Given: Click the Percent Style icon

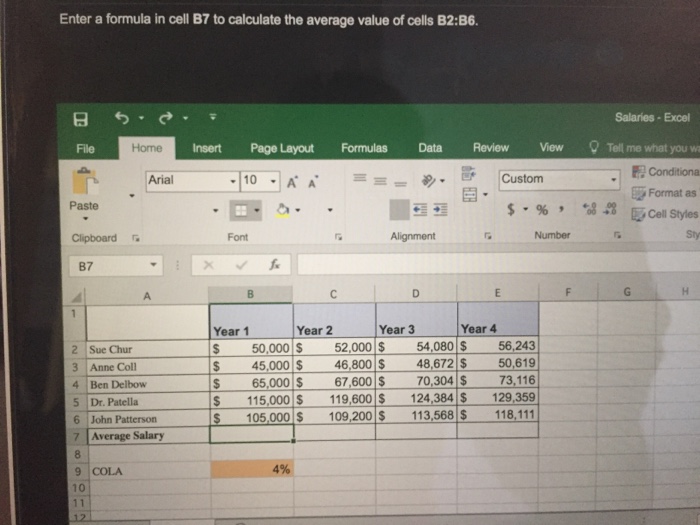Looking at the screenshot, I should (542, 209).
